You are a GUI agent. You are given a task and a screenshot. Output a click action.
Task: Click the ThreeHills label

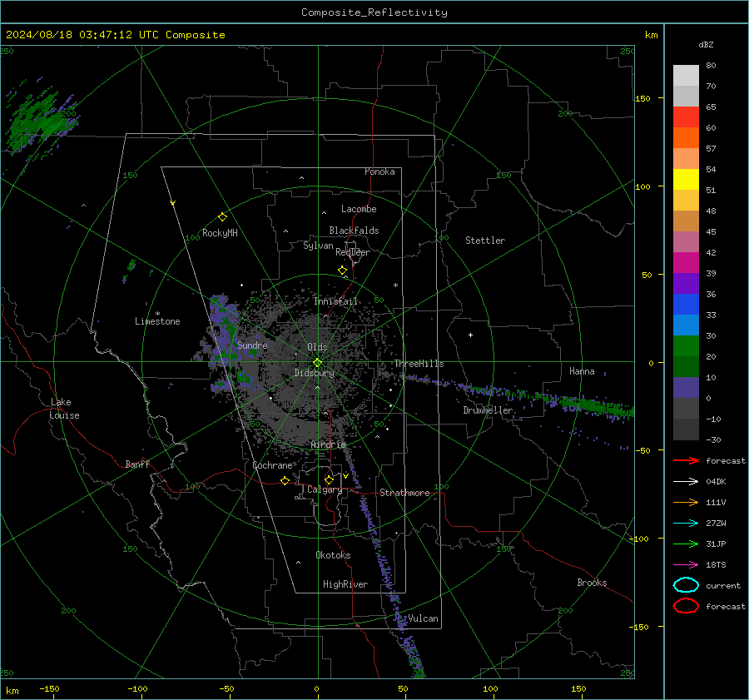pos(419,364)
